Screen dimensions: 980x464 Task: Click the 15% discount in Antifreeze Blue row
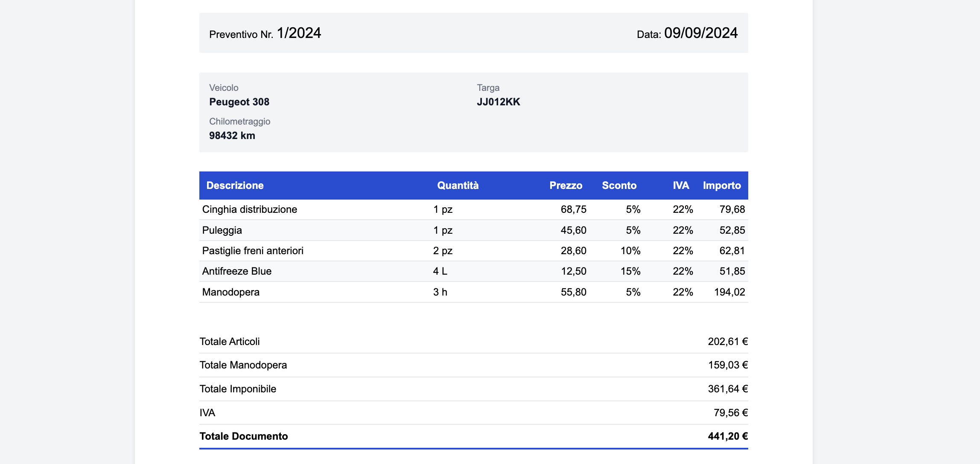tap(630, 271)
